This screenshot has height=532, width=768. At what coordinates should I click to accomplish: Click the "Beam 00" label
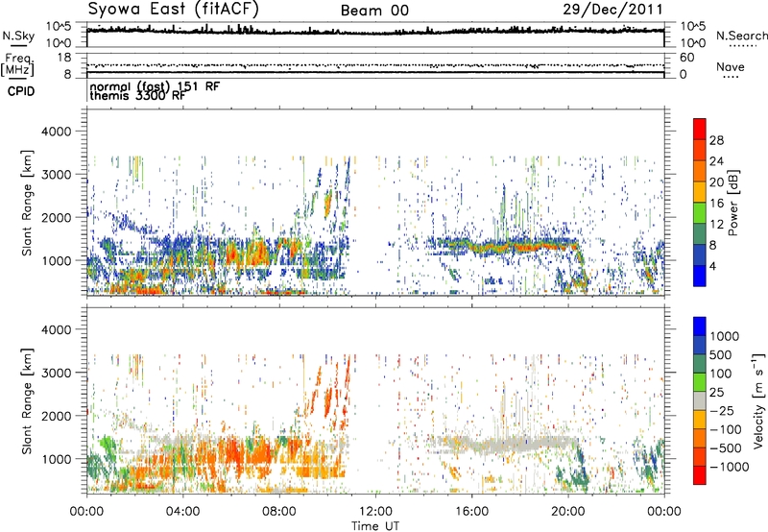(374, 11)
